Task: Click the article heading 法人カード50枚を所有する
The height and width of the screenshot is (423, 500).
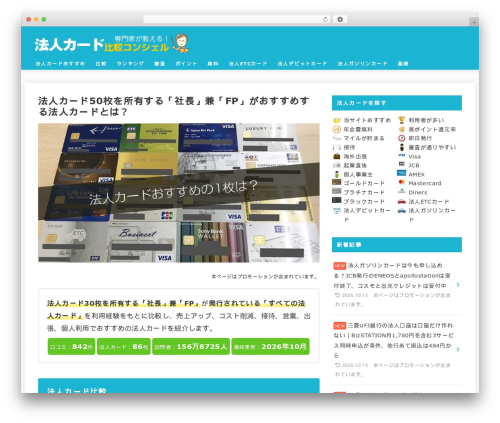Action: (x=174, y=106)
